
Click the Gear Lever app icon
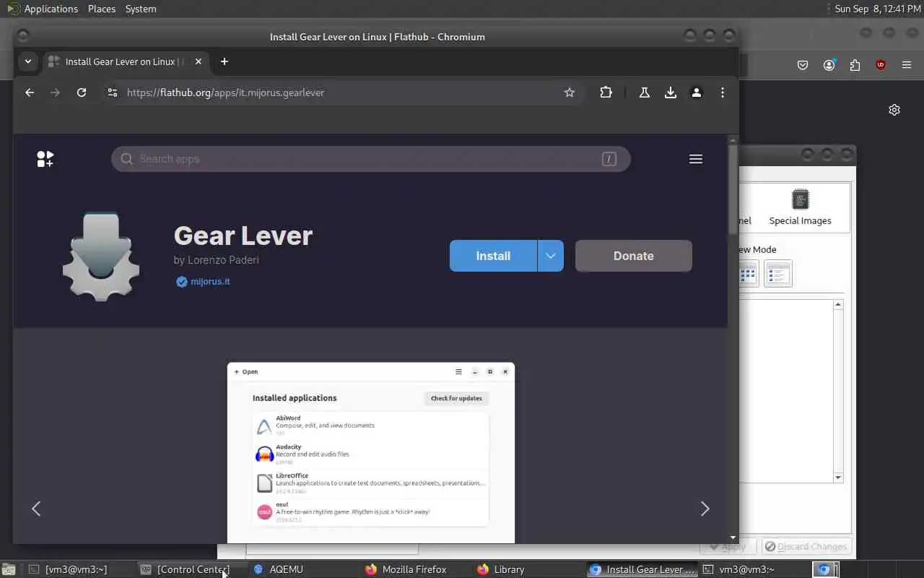click(x=100, y=256)
